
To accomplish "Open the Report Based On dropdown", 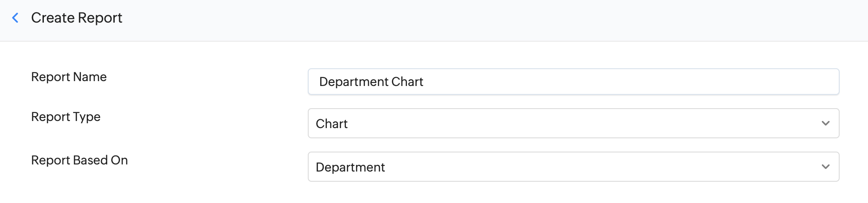I will 573,167.
